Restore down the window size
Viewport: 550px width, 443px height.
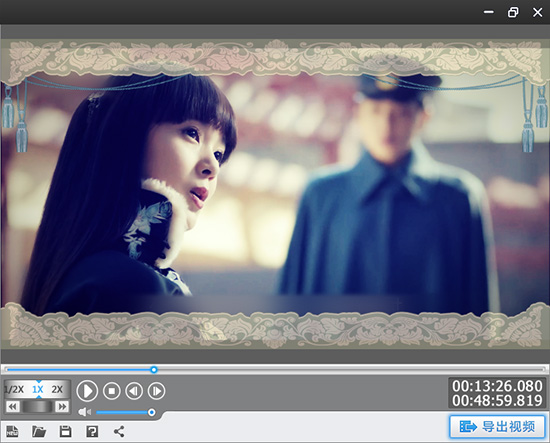(513, 12)
